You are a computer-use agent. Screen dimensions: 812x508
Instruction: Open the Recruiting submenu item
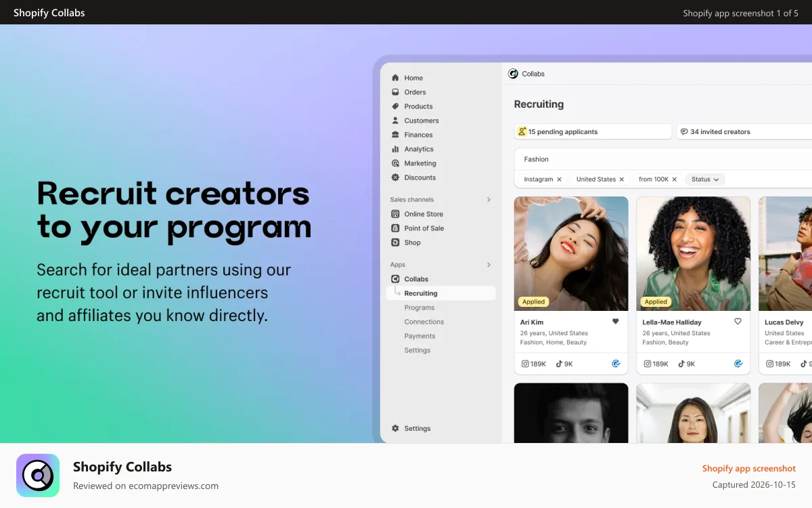(x=441, y=293)
